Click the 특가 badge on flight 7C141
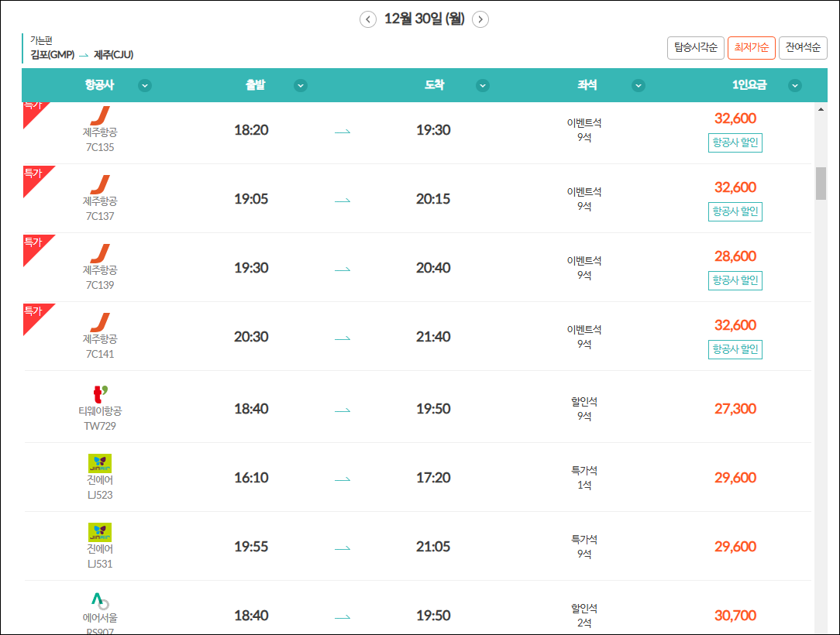This screenshot has width=840, height=635. 36,315
